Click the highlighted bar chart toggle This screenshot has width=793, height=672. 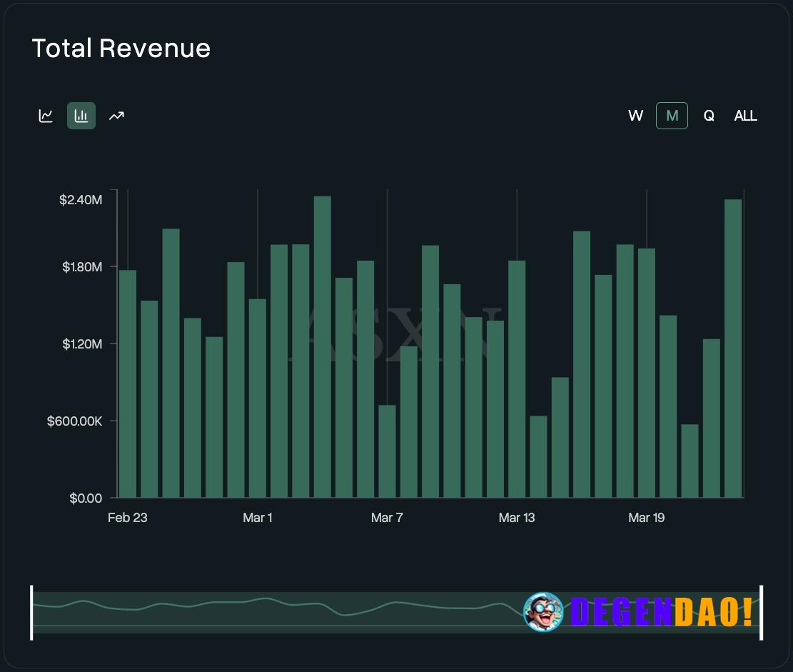pyautogui.click(x=81, y=115)
